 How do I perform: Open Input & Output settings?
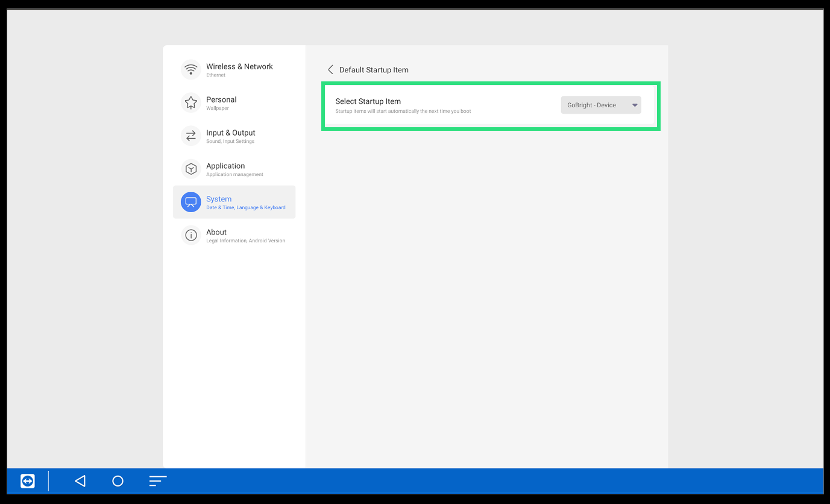coord(234,136)
